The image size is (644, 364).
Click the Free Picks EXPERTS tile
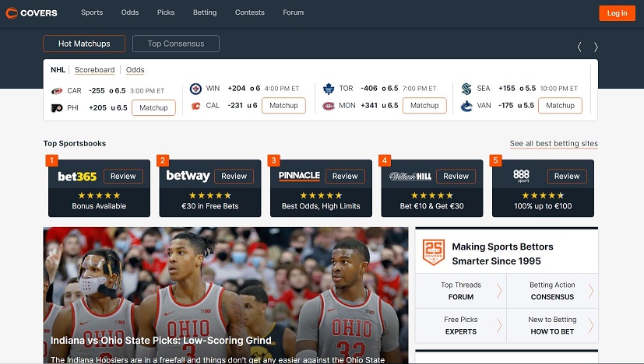(461, 325)
